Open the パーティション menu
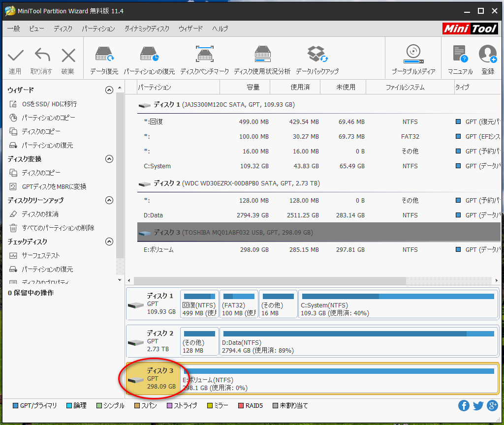 pyautogui.click(x=98, y=29)
